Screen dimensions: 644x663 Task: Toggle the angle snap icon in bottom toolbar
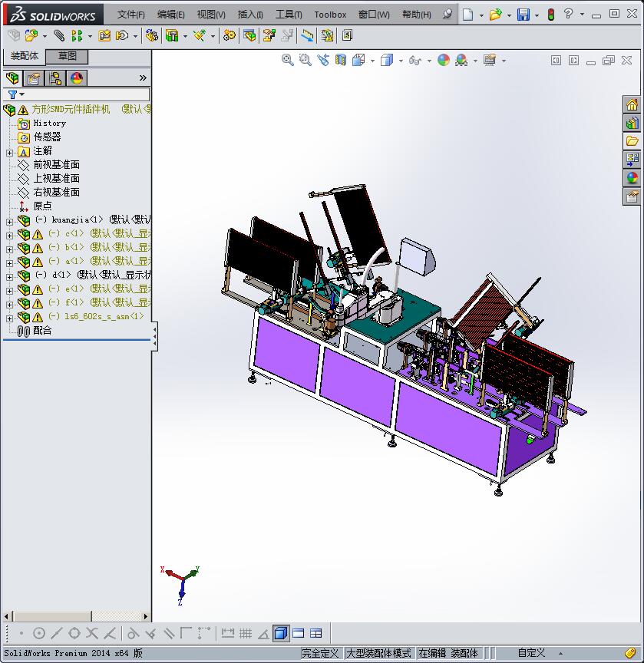263,633
